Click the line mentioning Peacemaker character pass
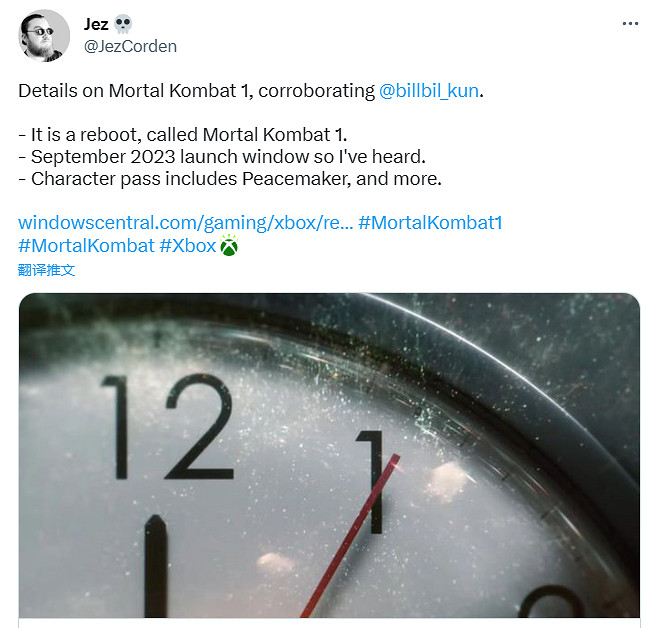 point(230,179)
